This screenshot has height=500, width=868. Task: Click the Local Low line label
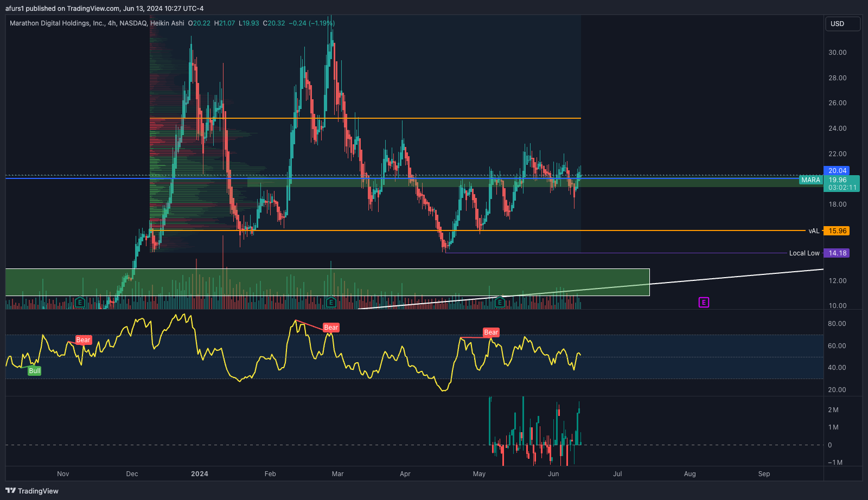click(x=804, y=253)
